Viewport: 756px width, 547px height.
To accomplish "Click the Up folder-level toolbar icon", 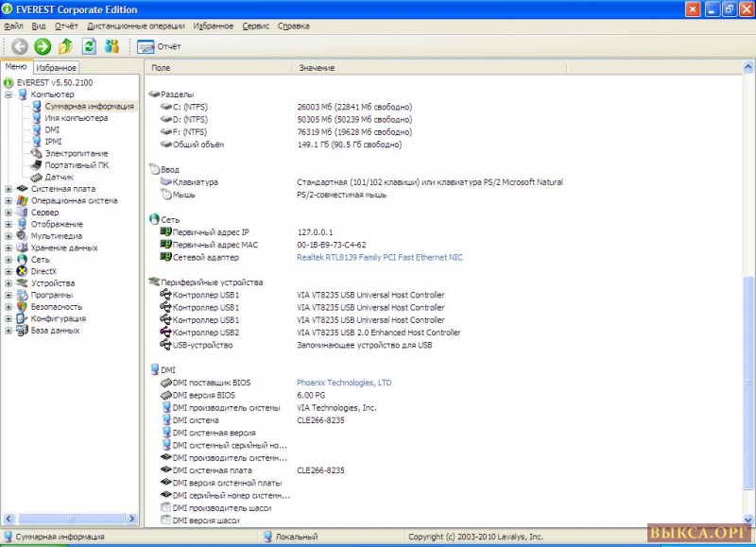I will click(x=65, y=46).
